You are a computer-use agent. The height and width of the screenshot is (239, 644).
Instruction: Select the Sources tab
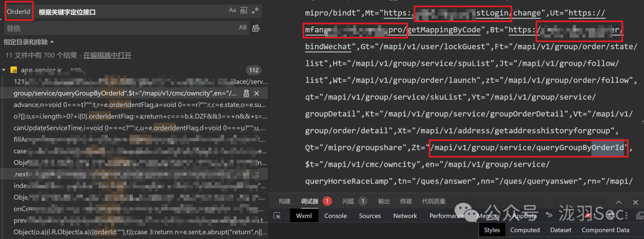click(370, 216)
